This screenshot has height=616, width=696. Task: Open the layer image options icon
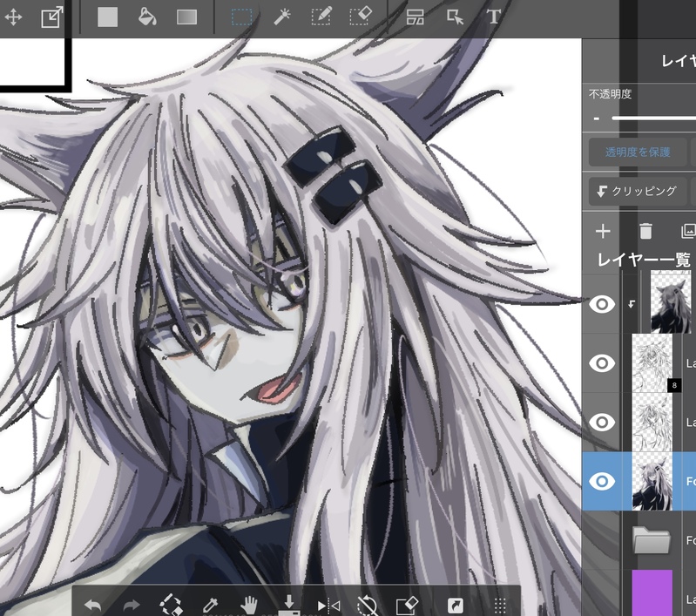pos(688,232)
